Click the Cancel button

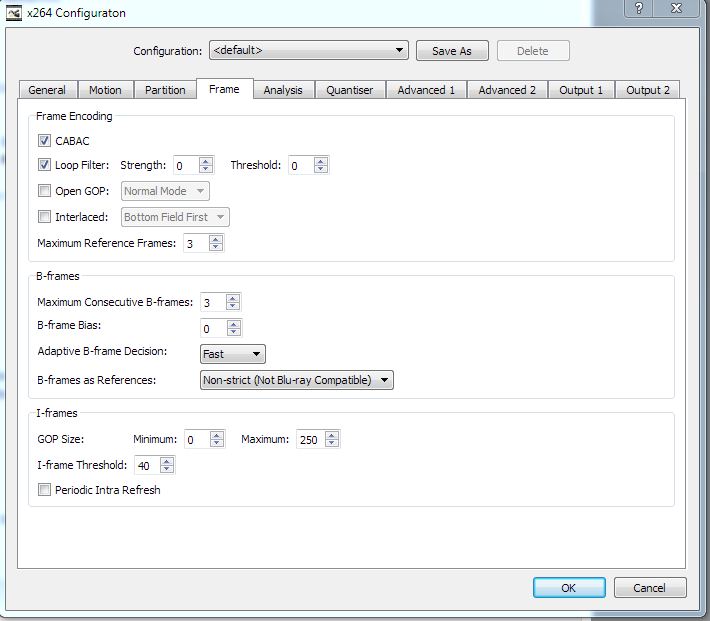click(650, 587)
